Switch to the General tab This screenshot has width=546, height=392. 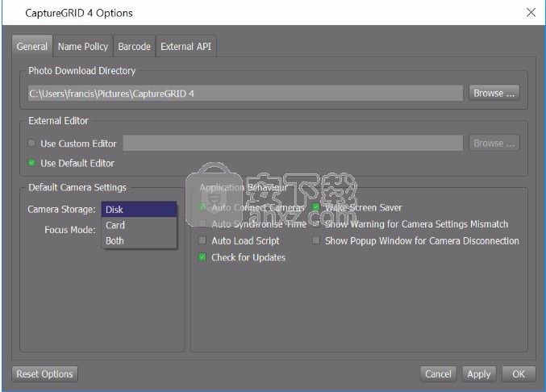tap(32, 46)
